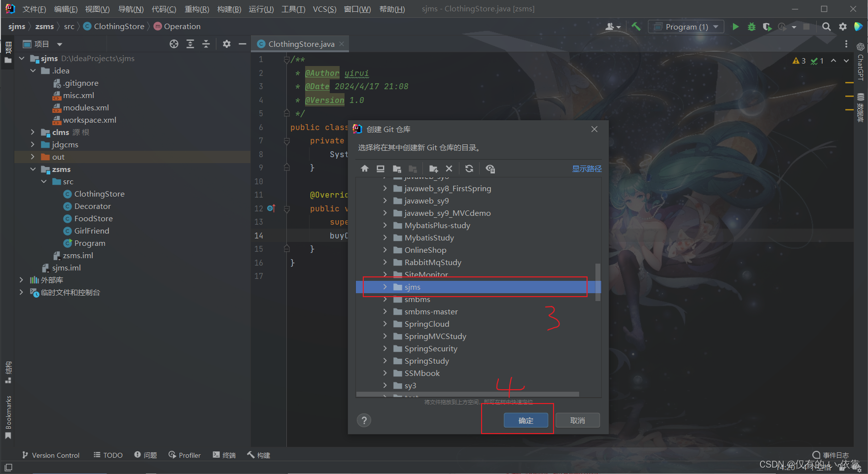Open 事件日志 event log
The image size is (868, 474).
pos(831,455)
